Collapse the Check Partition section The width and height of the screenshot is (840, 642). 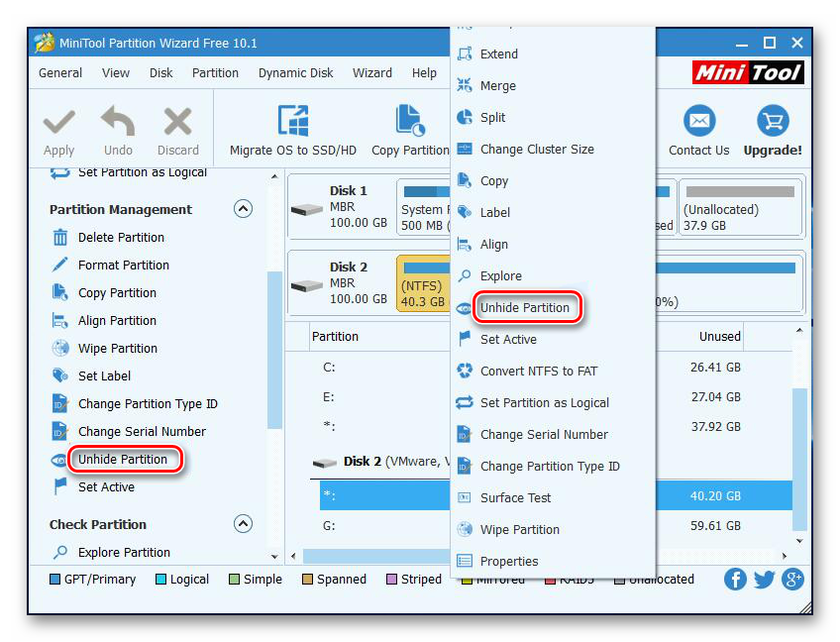[x=243, y=524]
